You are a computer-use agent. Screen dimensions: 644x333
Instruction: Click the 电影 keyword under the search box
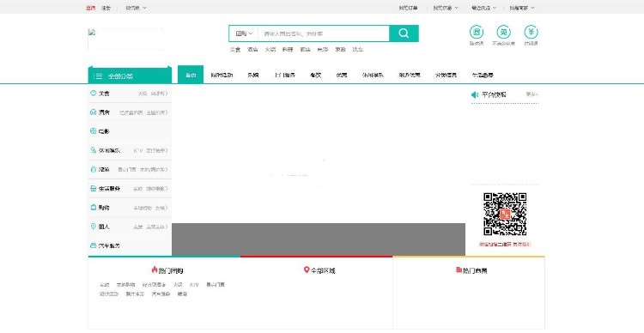coord(322,50)
